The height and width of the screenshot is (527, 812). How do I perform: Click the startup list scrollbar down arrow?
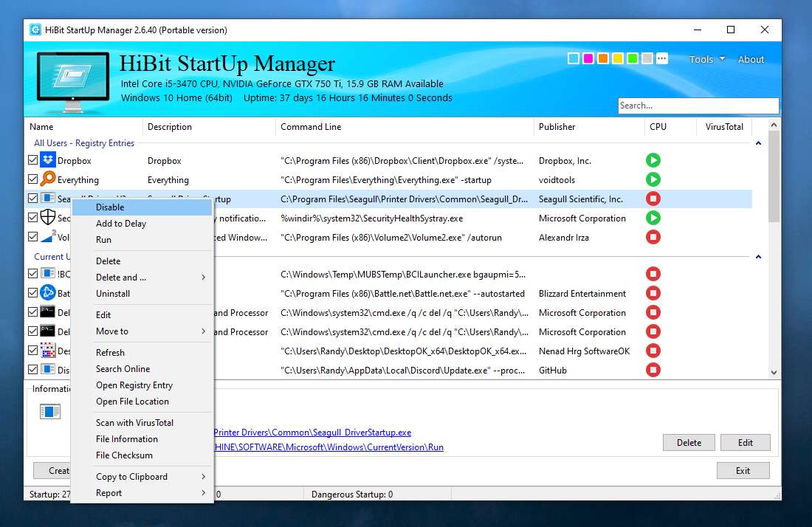pos(774,372)
